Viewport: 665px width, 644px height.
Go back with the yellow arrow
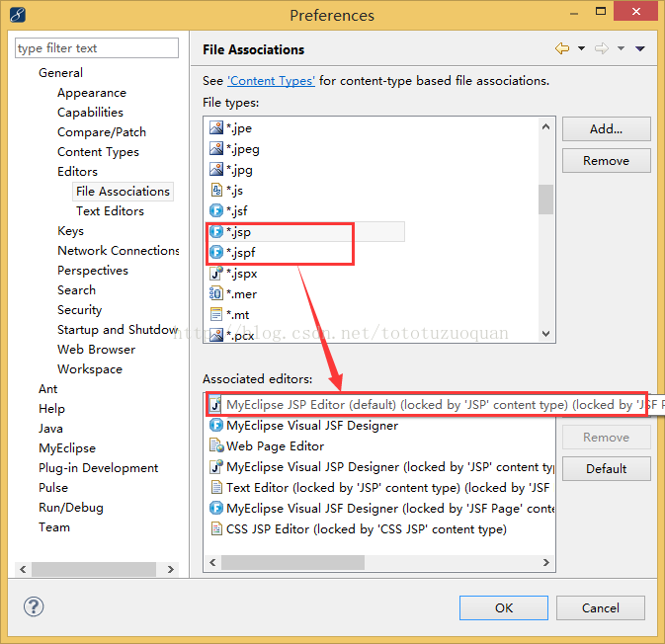point(562,48)
